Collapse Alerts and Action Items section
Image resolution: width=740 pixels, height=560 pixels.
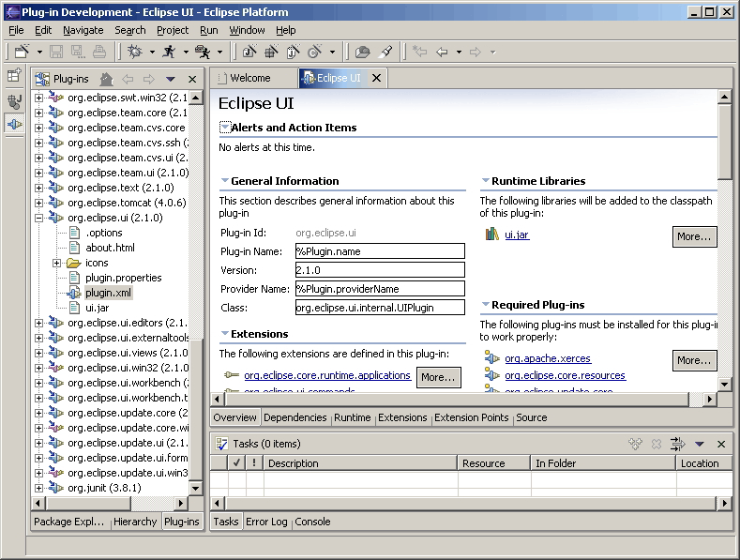225,127
